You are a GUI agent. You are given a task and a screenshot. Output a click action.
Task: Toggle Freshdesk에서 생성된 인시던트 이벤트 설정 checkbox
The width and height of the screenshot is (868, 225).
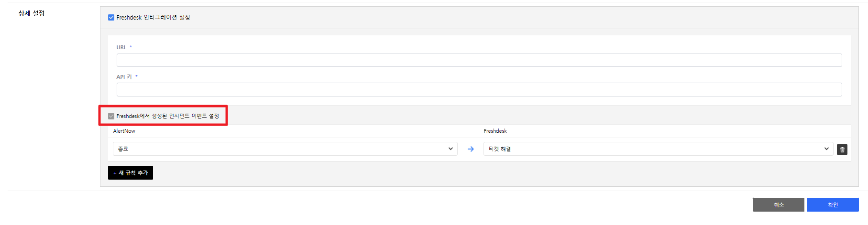111,116
